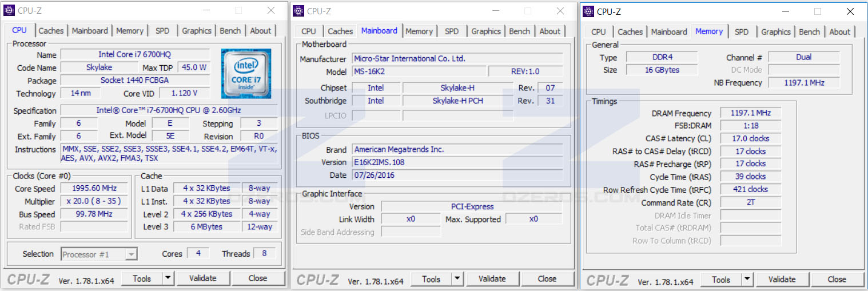Click Close button in the Mainboard window
The width and height of the screenshot is (868, 291).
pyautogui.click(x=547, y=279)
